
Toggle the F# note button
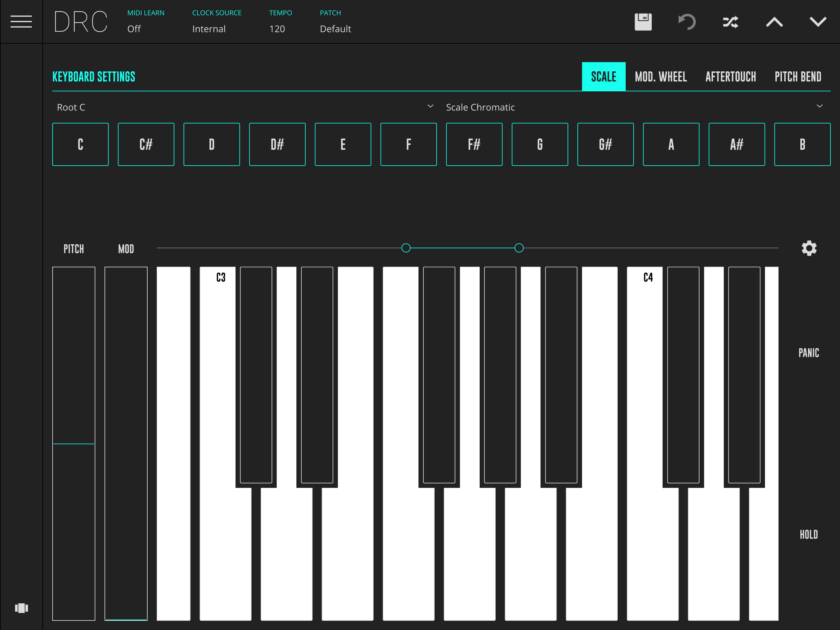474,144
